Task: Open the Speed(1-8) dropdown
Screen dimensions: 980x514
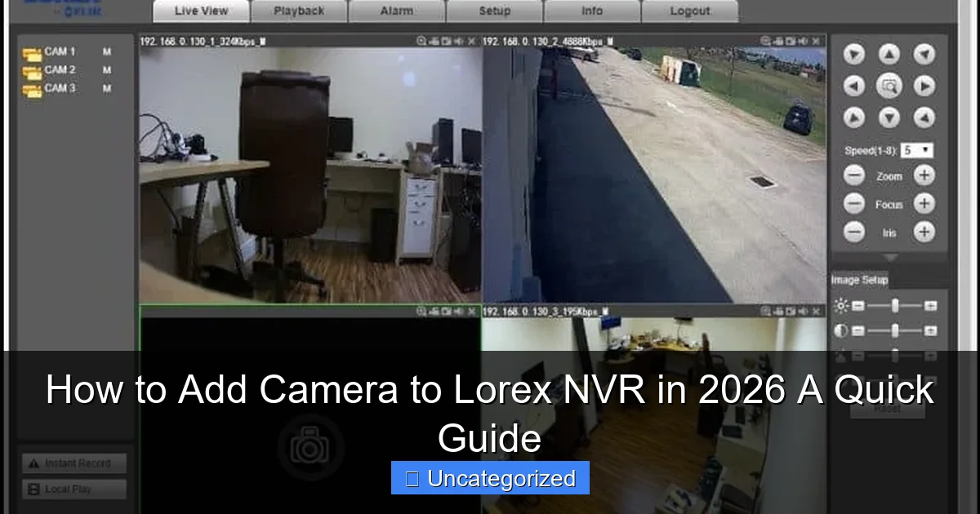Action: click(x=917, y=149)
